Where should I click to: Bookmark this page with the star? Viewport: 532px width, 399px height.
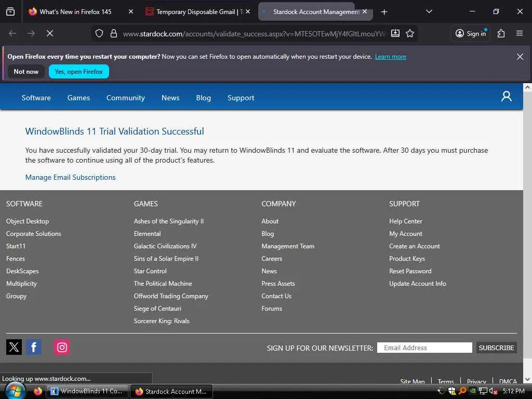point(410,33)
